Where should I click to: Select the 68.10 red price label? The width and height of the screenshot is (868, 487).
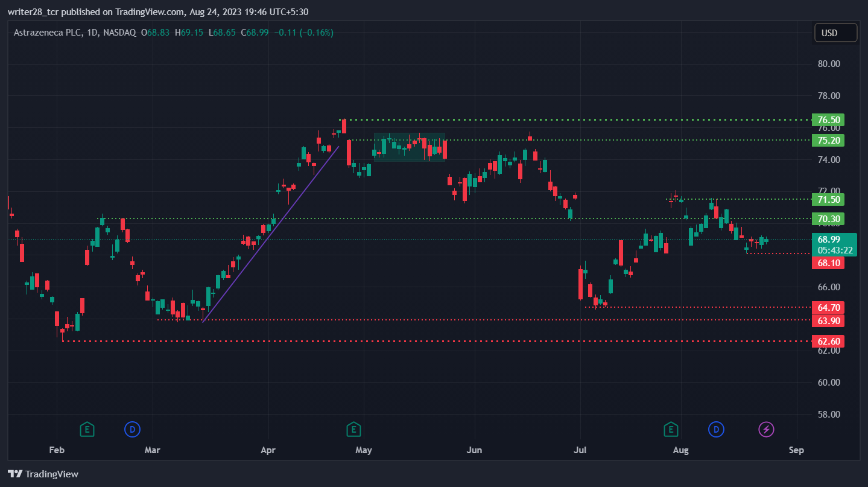point(828,263)
